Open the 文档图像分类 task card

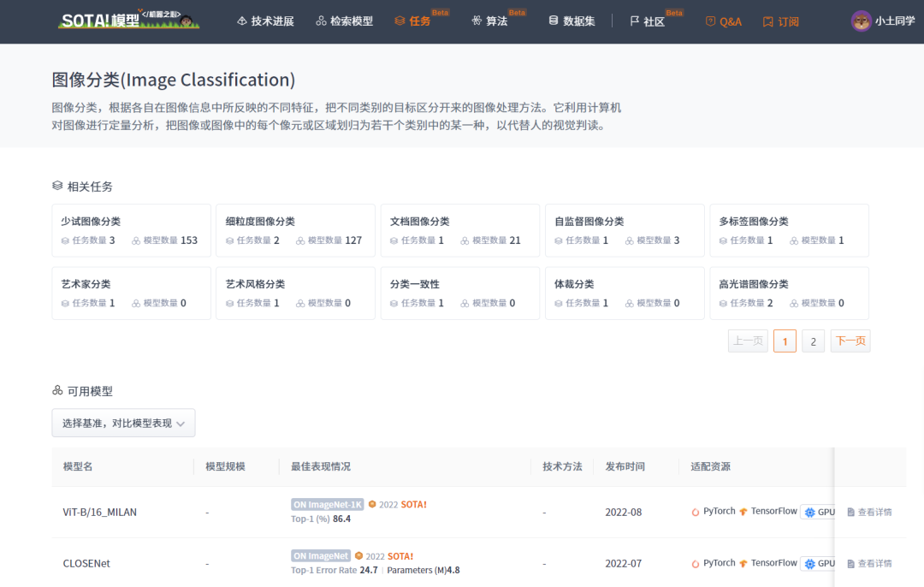(460, 230)
